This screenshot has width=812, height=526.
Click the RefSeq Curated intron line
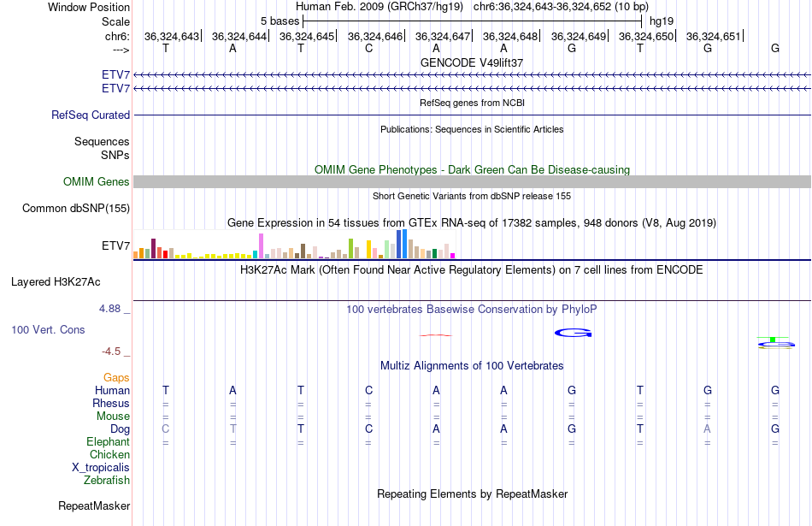[x=472, y=115]
